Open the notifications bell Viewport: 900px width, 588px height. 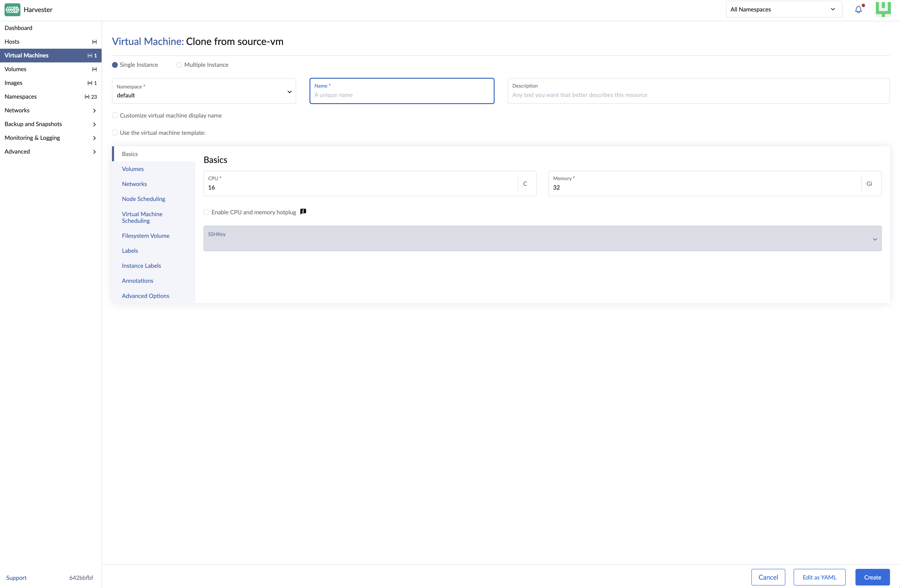(858, 9)
